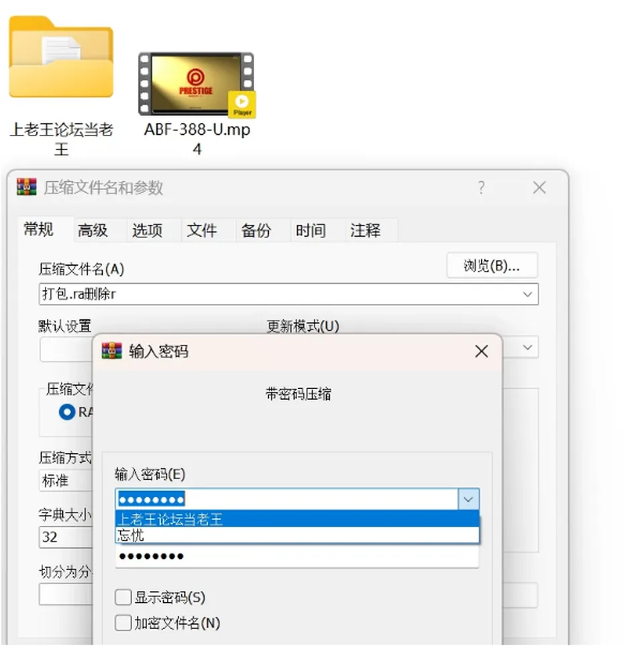Choose 忘忧 from the password list
The image size is (644, 646).
tap(297, 535)
